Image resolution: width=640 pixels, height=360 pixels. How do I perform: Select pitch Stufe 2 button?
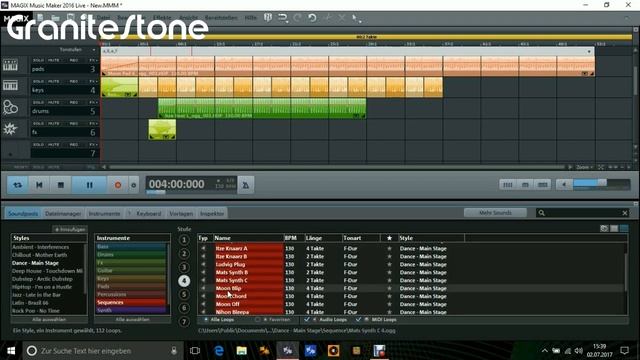pos(184,253)
